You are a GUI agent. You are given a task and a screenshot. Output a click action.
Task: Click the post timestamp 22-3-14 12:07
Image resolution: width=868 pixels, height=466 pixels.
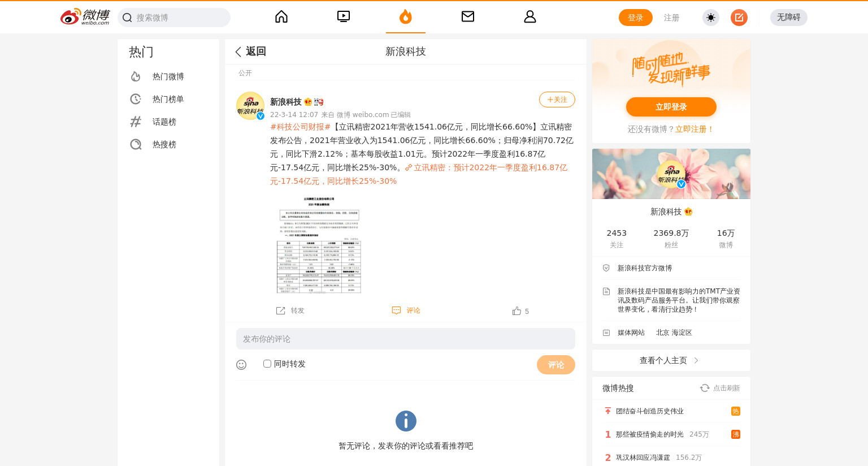coord(294,115)
